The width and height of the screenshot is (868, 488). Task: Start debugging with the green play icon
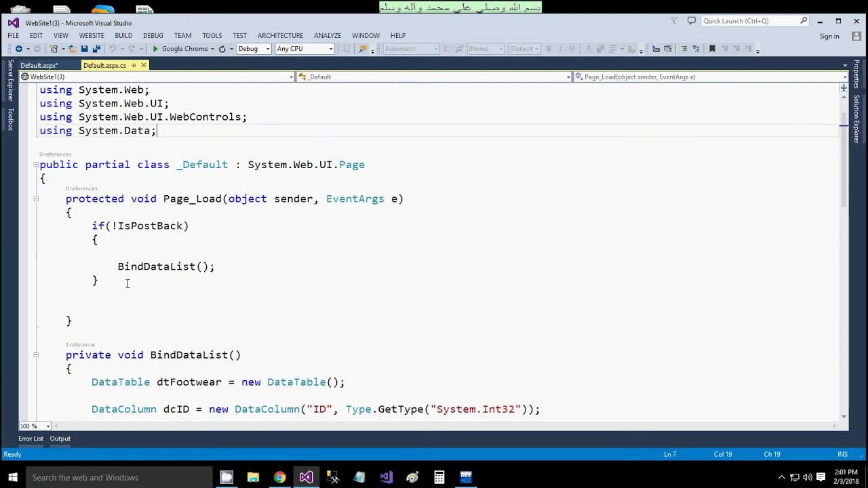tap(155, 49)
